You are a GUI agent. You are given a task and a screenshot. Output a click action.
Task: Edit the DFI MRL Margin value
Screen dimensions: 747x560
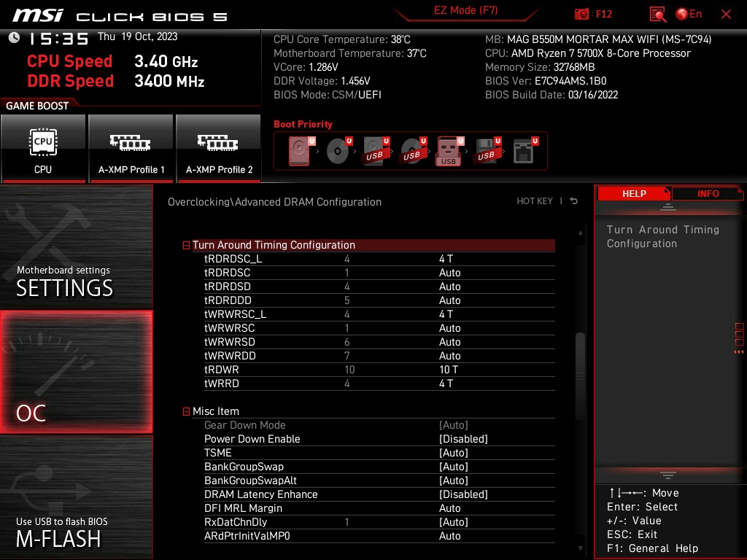[449, 508]
